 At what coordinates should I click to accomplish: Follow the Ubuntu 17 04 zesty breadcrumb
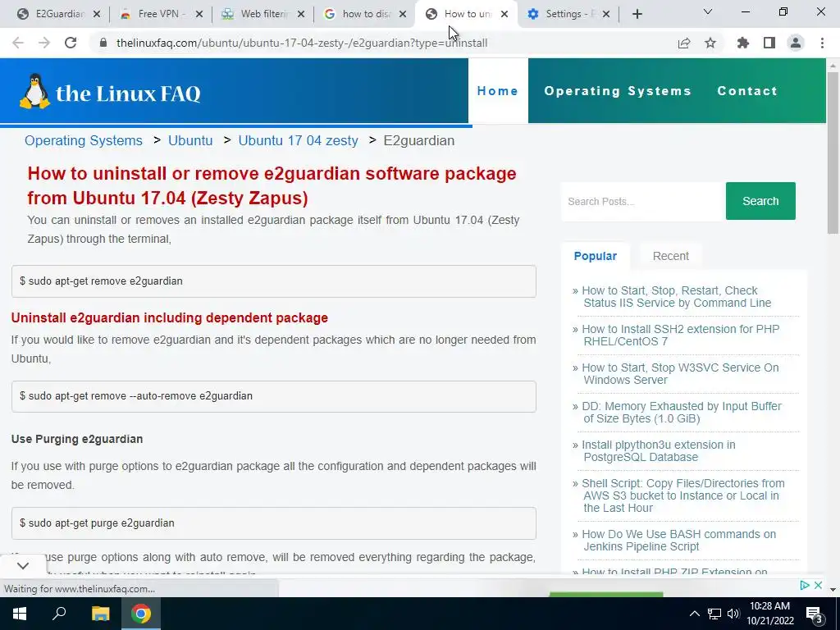pyautogui.click(x=298, y=140)
